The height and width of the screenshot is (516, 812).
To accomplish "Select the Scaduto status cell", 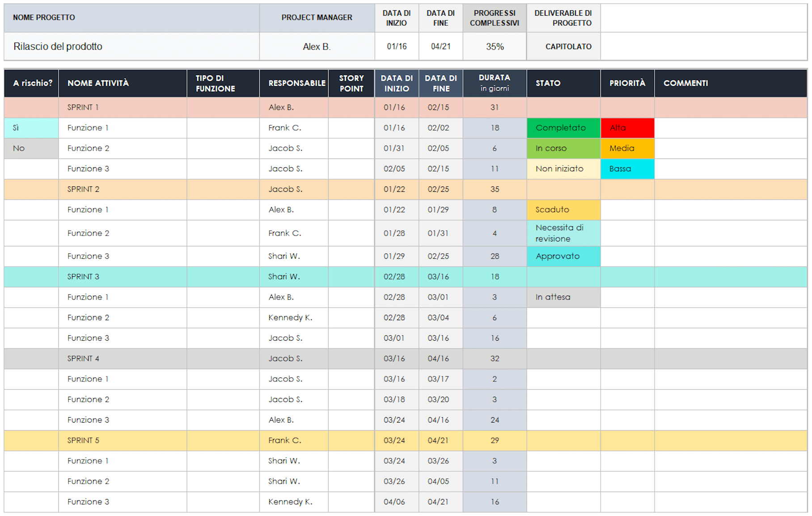I will click(x=563, y=210).
